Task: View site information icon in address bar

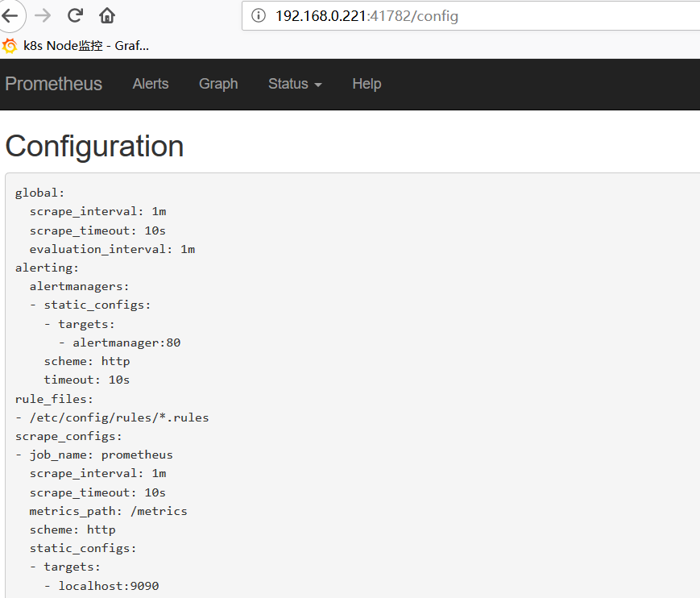Action: [259, 15]
